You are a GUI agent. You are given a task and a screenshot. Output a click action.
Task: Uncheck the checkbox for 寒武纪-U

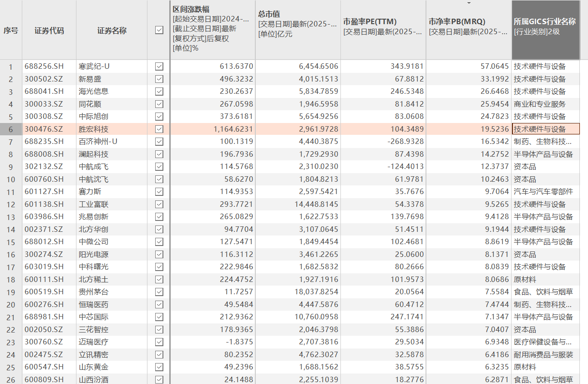[159, 67]
